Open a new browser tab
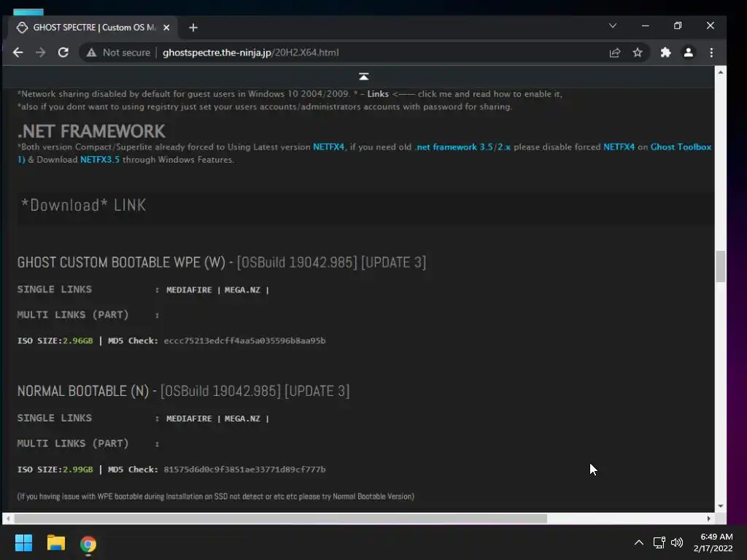747x560 pixels. coord(193,28)
